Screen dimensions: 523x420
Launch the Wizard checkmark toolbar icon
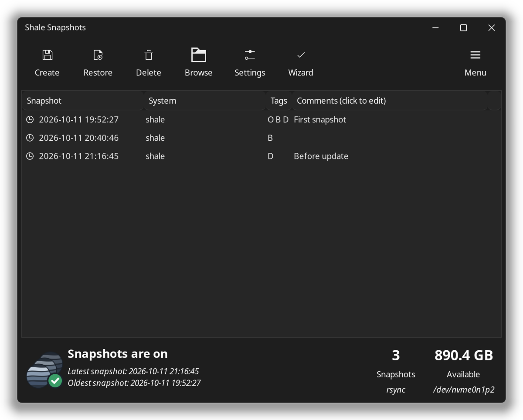[x=301, y=55]
